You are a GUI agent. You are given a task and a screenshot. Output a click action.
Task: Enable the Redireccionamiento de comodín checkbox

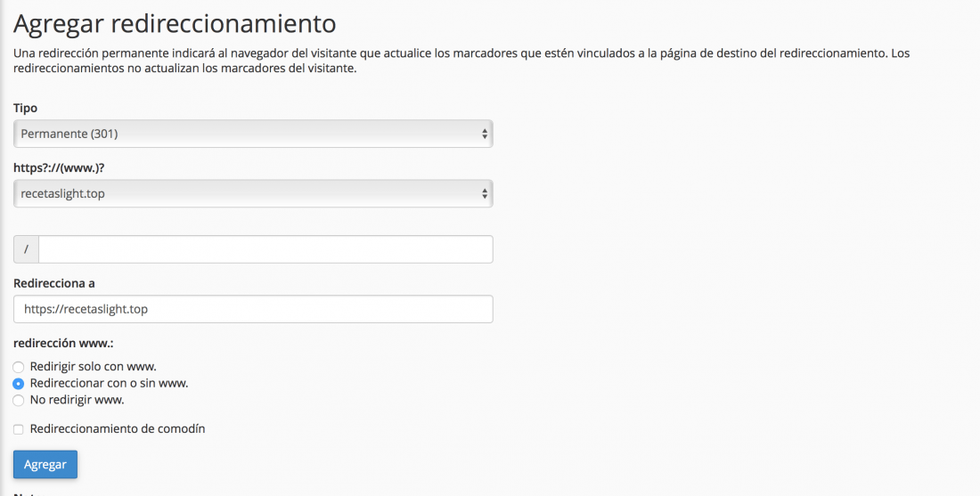tap(19, 430)
